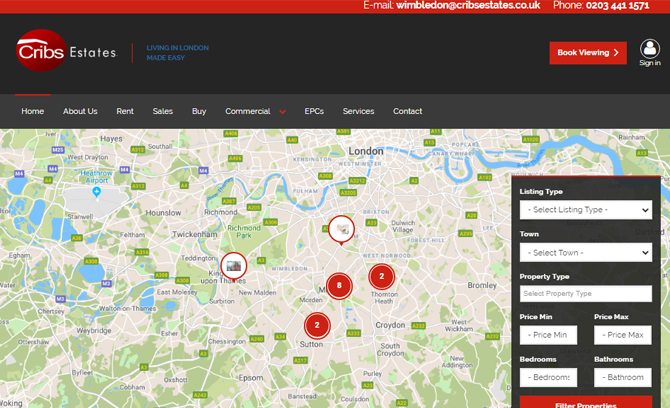The height and width of the screenshot is (408, 670).
Task: Click the Sign in user avatar icon
Action: (x=649, y=48)
